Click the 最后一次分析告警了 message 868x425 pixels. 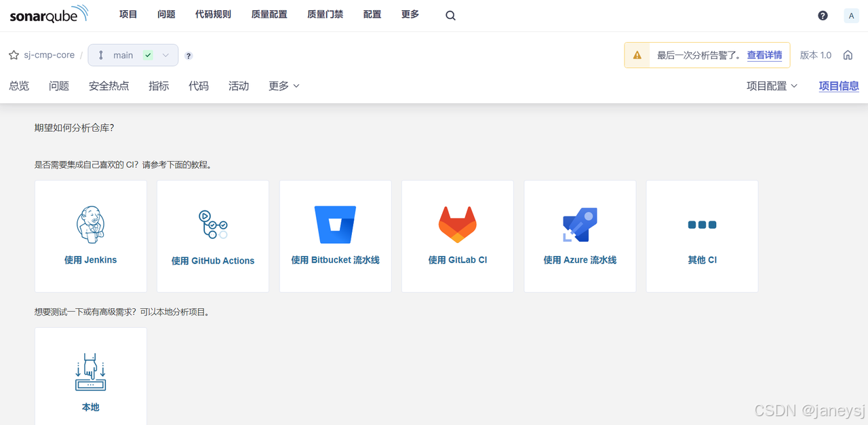(700, 55)
